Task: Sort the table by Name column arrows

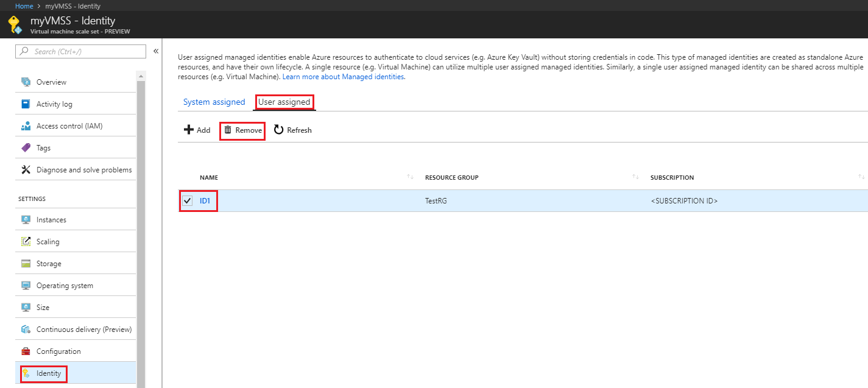Action: click(410, 177)
